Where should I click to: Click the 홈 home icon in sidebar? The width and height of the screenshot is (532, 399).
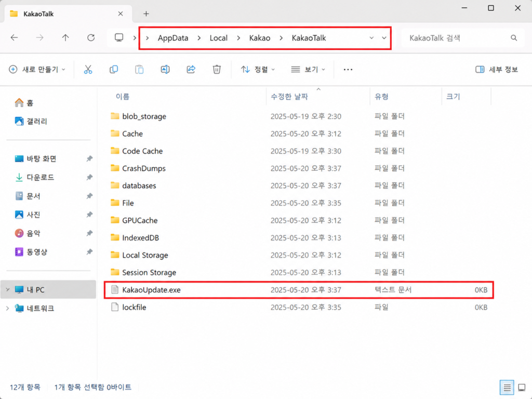[x=19, y=103]
